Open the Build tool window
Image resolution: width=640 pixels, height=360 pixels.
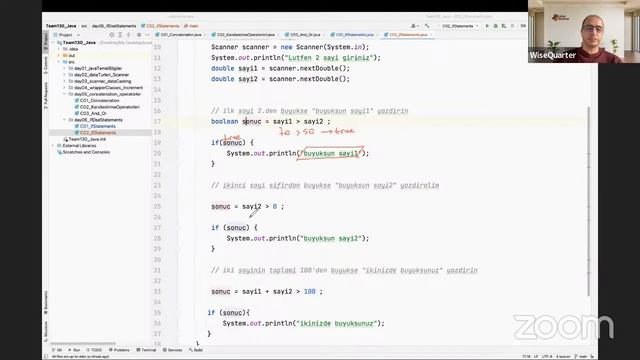(x=196, y=350)
